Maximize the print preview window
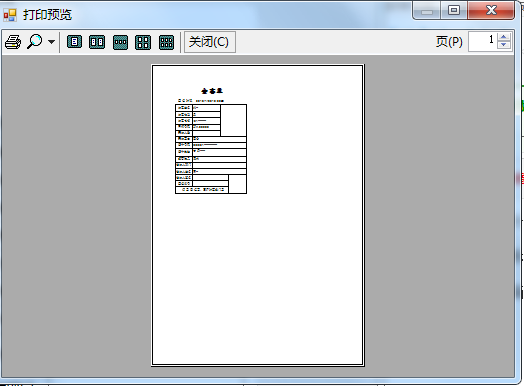524x386 pixels. coord(453,11)
